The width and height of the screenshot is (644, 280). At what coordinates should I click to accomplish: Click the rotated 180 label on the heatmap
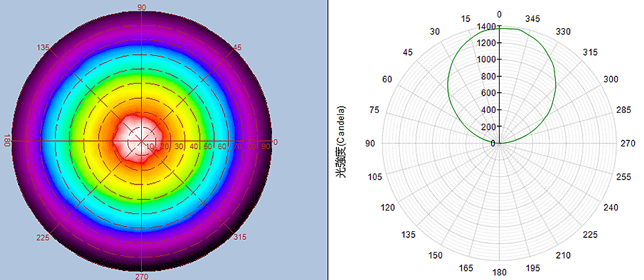(x=7, y=142)
